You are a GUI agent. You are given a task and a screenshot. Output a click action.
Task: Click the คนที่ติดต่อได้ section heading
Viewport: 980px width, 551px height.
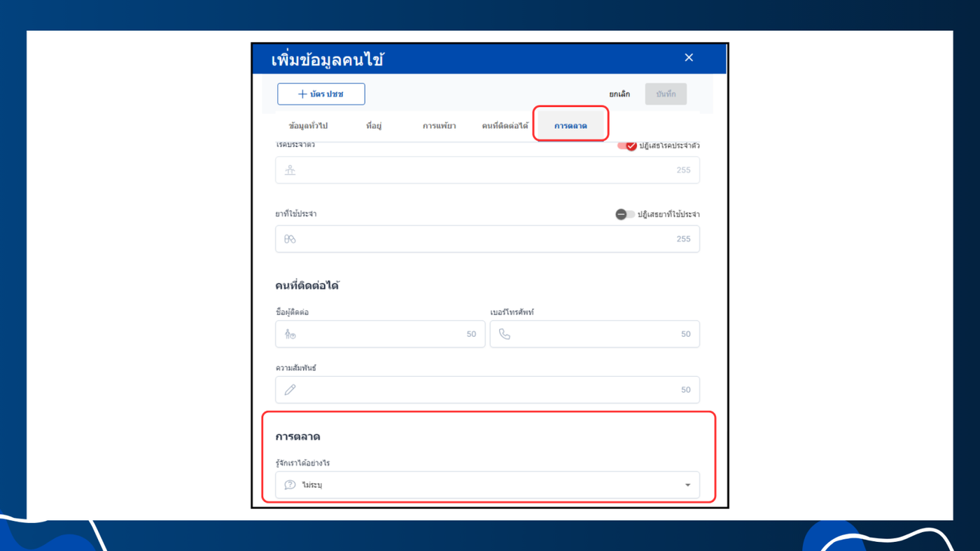(307, 286)
